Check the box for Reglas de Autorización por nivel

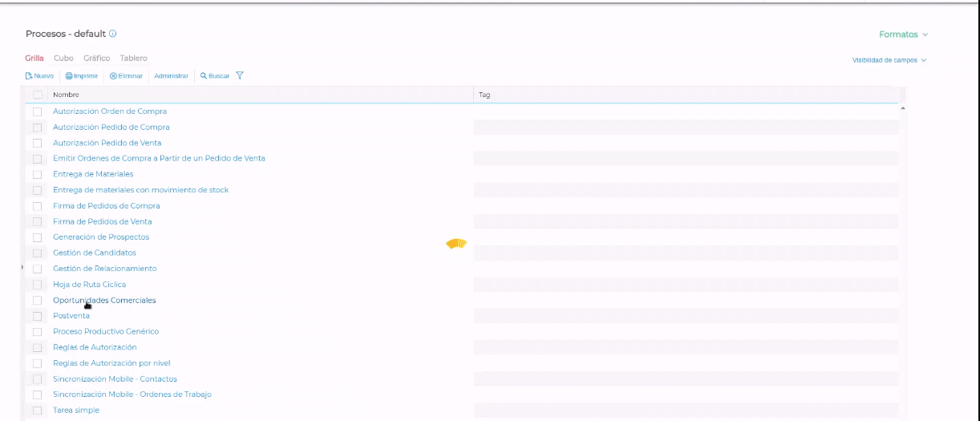37,363
